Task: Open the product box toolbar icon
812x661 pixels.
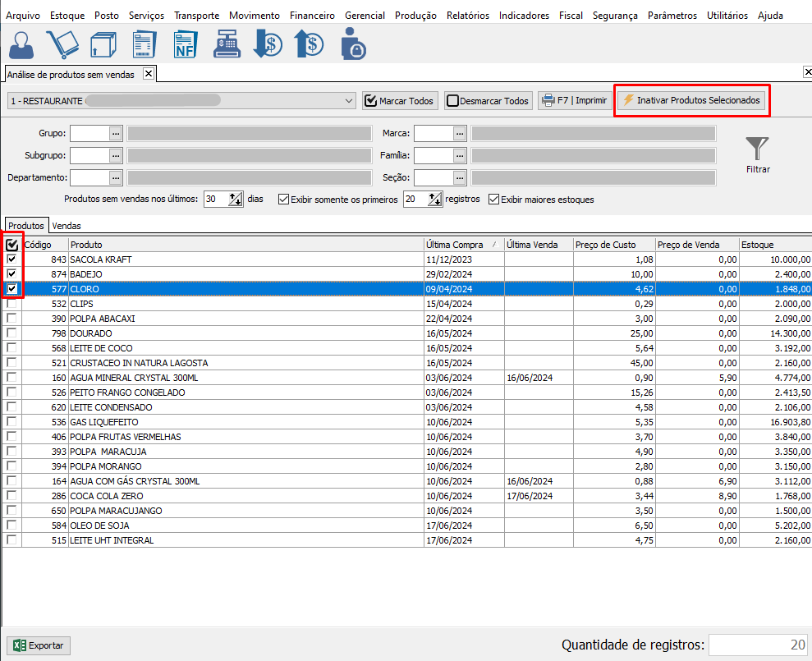Action: pyautogui.click(x=102, y=44)
